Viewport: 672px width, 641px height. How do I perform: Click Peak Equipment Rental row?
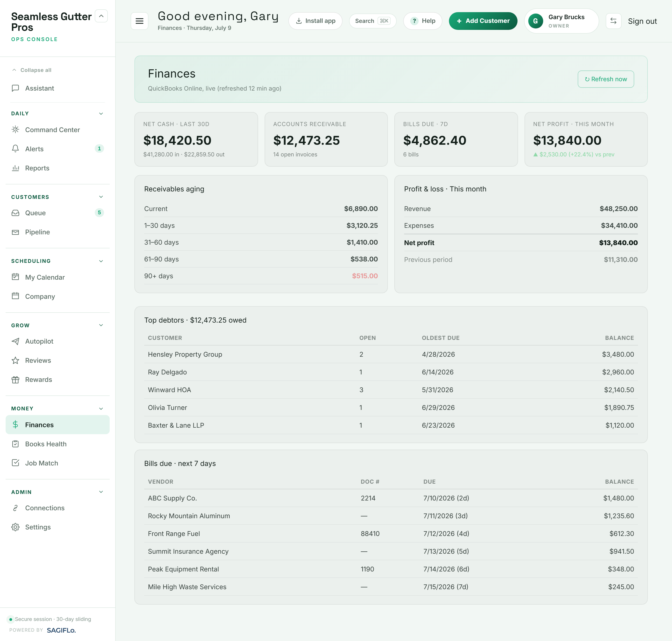coord(391,569)
